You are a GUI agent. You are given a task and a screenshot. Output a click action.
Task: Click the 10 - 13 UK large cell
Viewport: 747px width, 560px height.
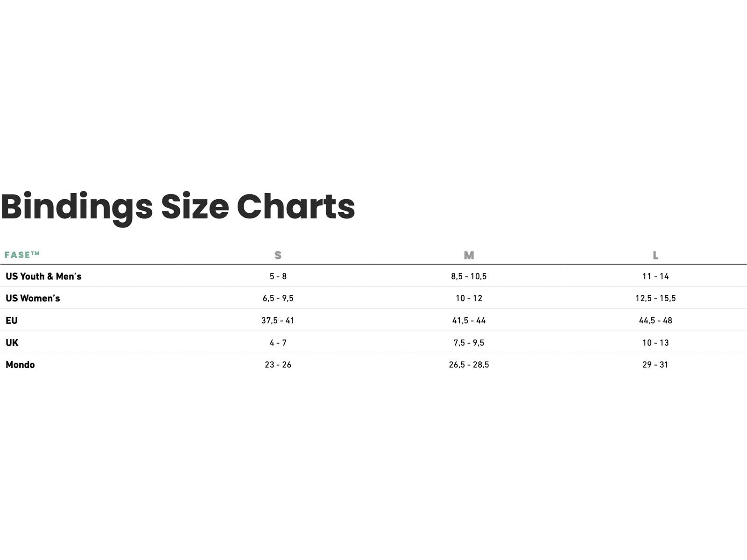click(x=655, y=343)
